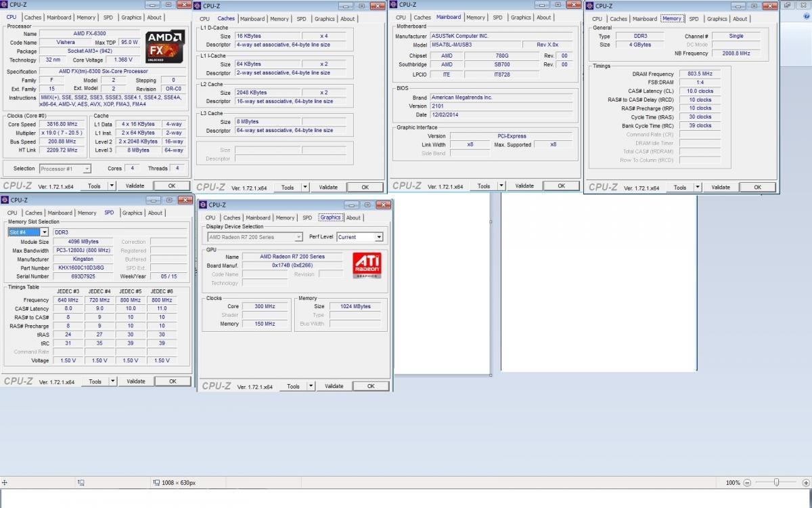Click OK in the SPD window
Screen dimensions: 812x508
coord(173,381)
